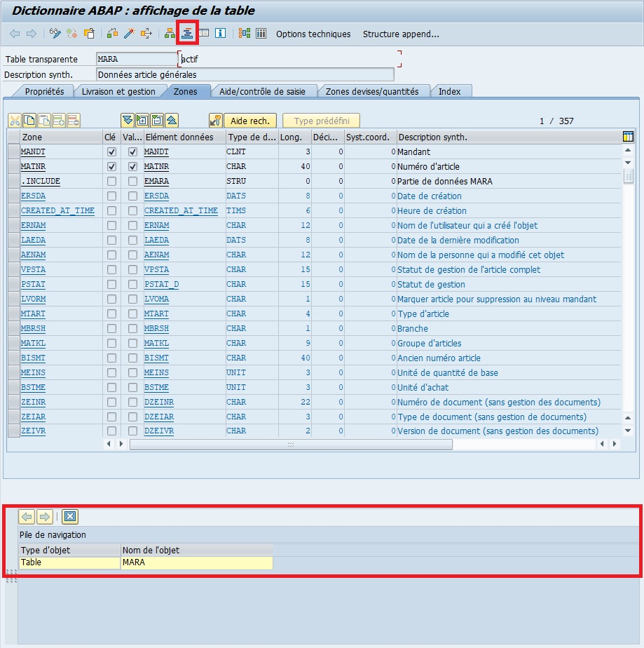644x648 pixels.
Task: Open the Zones devises/quantités tab
Action: pyautogui.click(x=371, y=91)
